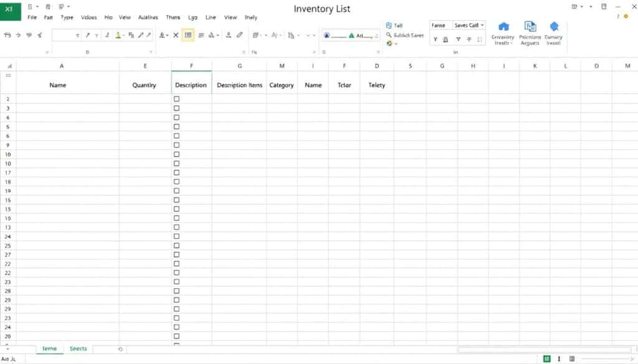Select the Description Items header cell
Viewport: 638px width, 364px height.
point(239,83)
